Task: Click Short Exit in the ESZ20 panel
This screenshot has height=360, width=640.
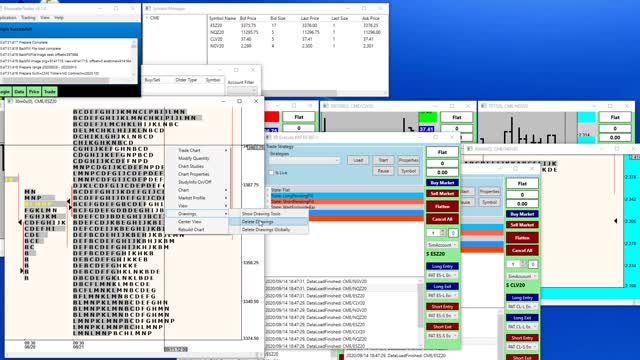Action: pos(442,327)
